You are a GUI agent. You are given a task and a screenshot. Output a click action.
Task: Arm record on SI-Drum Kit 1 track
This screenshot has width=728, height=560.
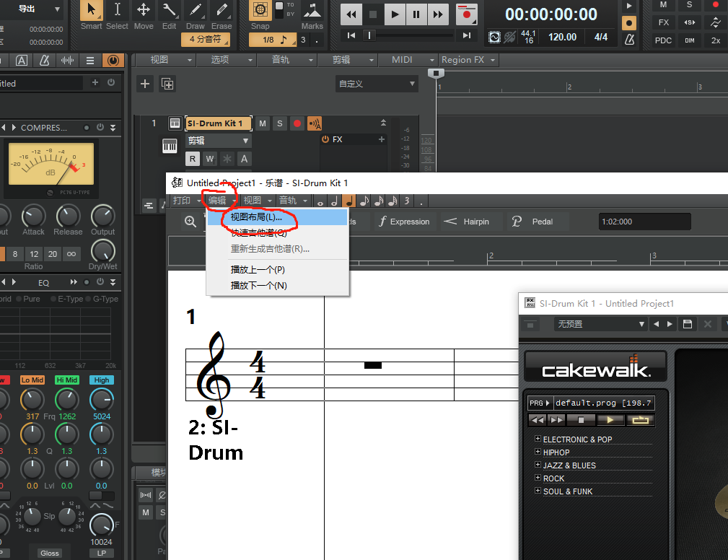[297, 123]
